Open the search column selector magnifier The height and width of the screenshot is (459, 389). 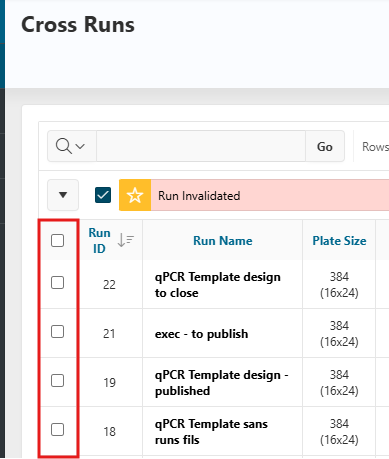tap(72, 146)
